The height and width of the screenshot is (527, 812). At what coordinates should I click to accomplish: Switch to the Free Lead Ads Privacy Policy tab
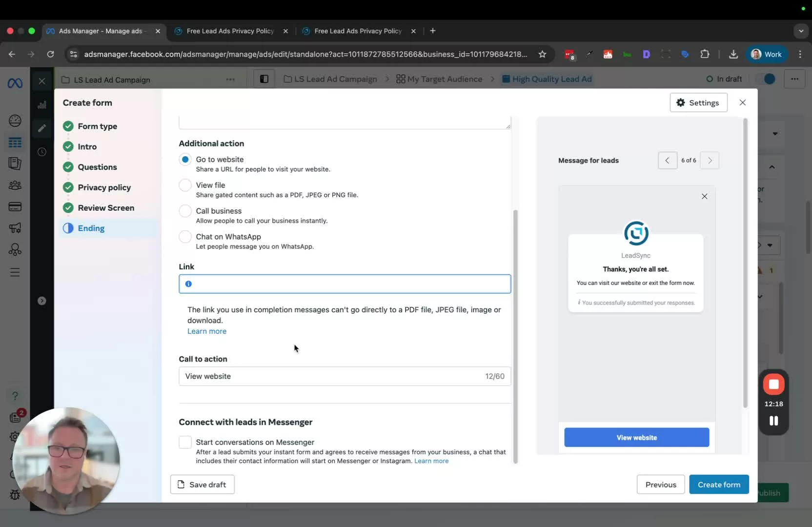pyautogui.click(x=229, y=31)
